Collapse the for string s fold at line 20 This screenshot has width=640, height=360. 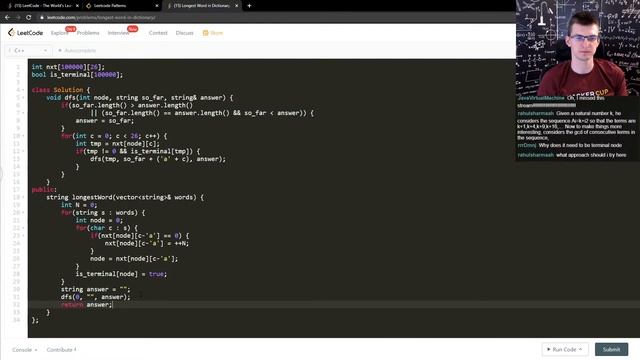click(x=23, y=213)
